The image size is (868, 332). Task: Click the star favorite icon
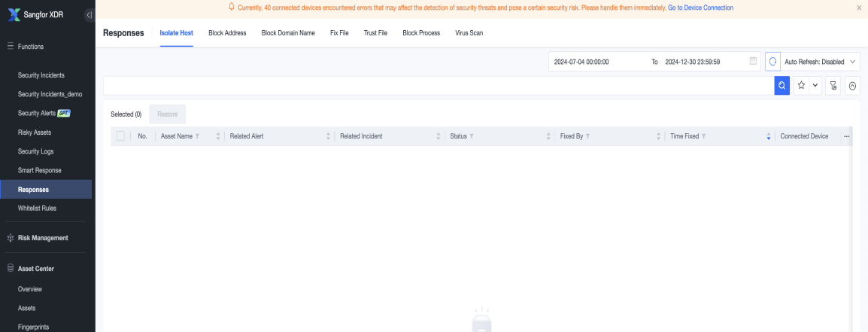(801, 85)
